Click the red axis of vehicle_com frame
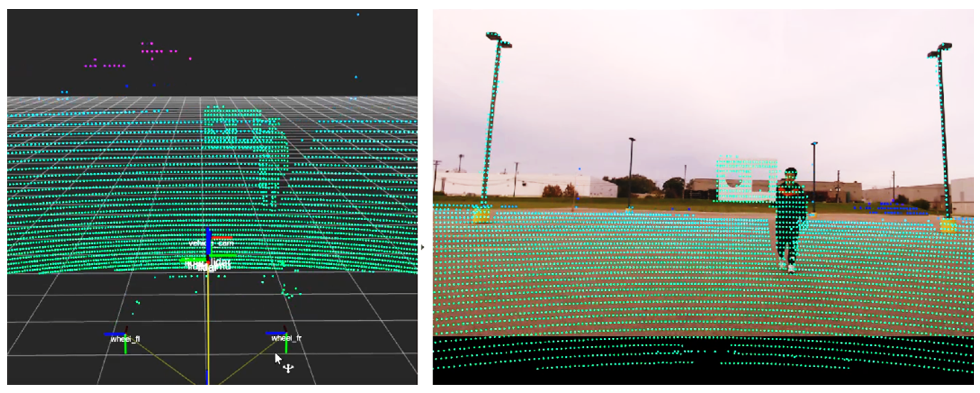Image resolution: width=980 pixels, height=393 pixels. (x=222, y=238)
